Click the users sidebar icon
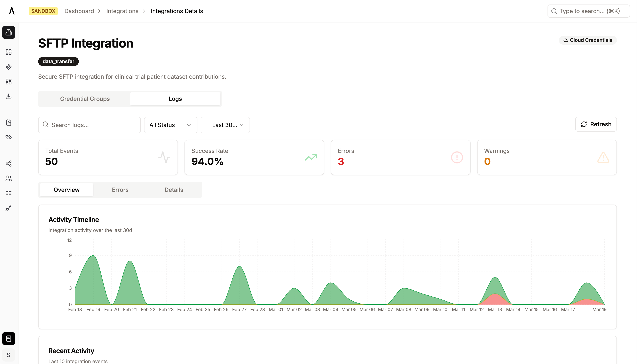Viewport: 637px width, 364px height. coord(8,178)
